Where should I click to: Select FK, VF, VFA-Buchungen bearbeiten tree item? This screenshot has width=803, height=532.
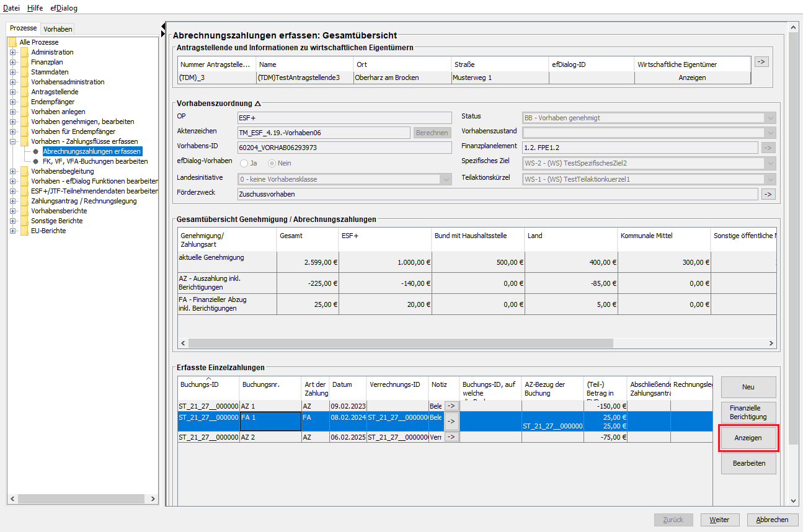pyautogui.click(x=95, y=161)
